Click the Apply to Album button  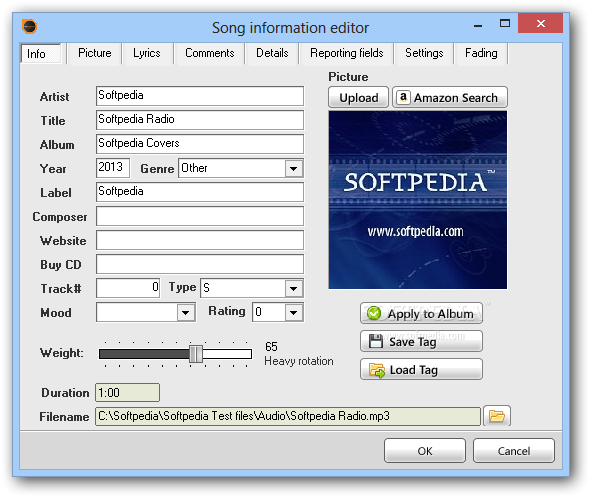pos(421,313)
